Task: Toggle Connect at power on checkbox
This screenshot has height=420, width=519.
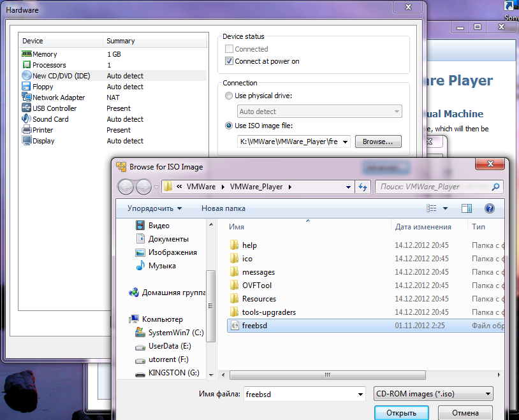Action: (x=229, y=61)
